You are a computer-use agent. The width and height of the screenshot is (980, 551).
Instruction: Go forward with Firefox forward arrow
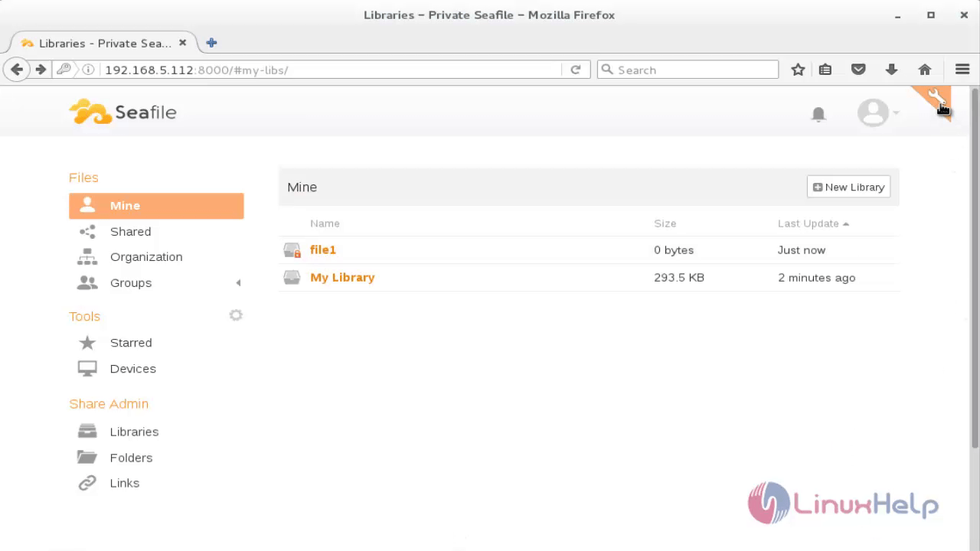(x=41, y=70)
